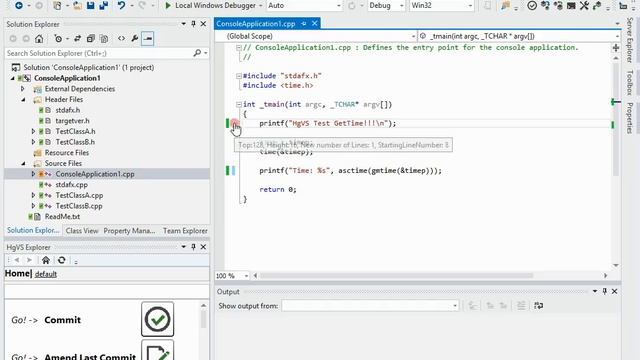Select stdafx.h in Header Files

coord(68,110)
